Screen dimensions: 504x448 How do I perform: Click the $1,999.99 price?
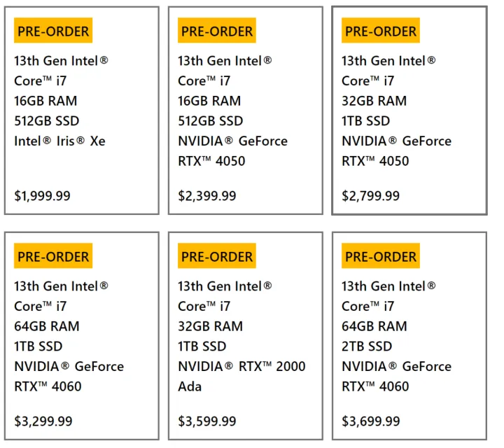pyautogui.click(x=43, y=196)
